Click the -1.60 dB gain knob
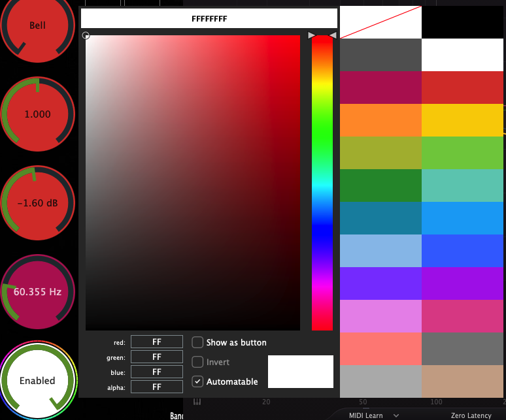Screen dimensions: 506x420 point(37,203)
